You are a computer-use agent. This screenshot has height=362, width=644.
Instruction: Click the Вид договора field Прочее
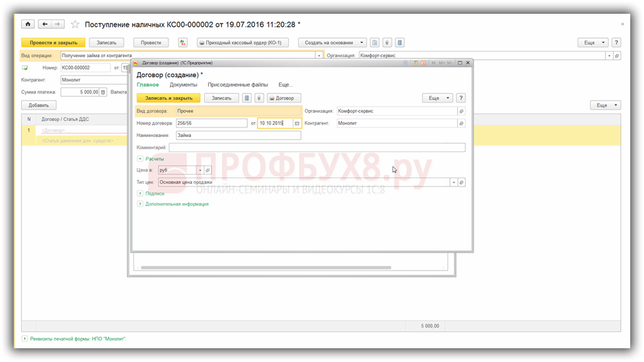238,111
